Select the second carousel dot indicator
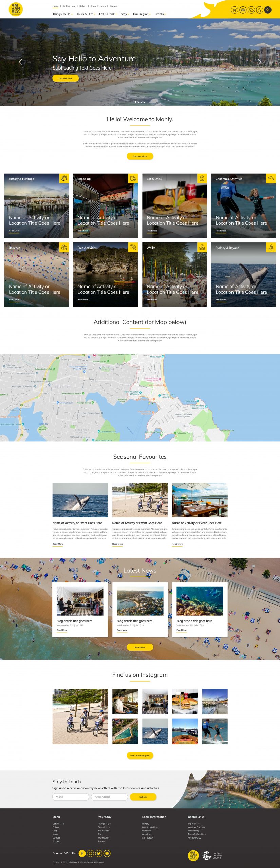The image size is (280, 868). (138, 102)
